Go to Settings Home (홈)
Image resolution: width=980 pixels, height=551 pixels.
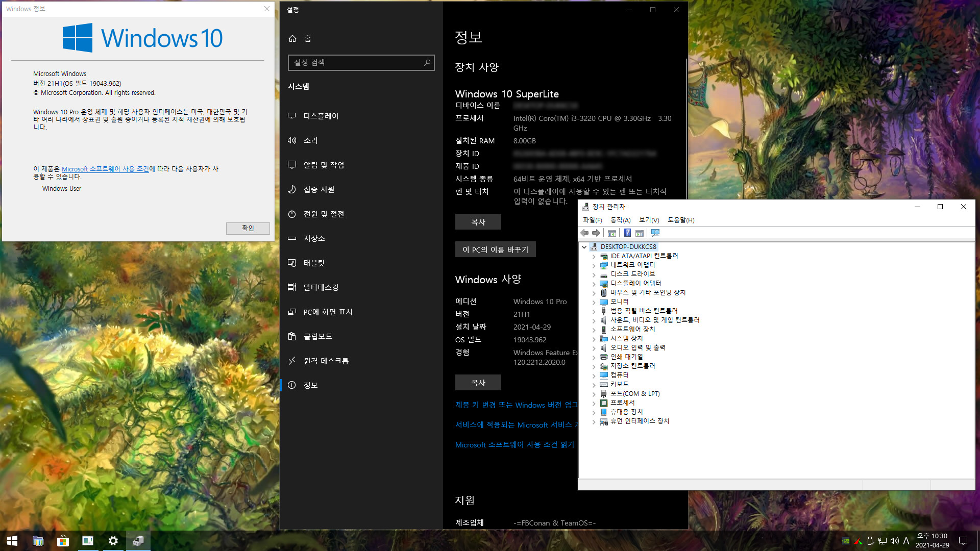pos(361,38)
